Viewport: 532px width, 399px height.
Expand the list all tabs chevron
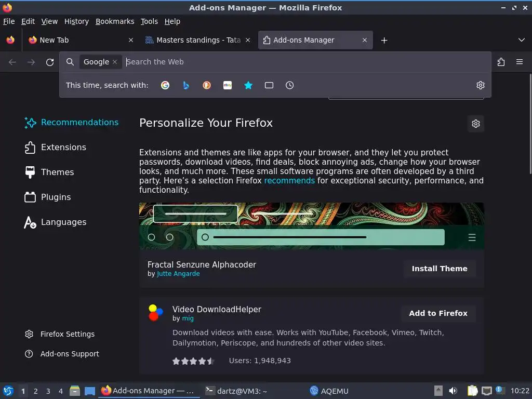[x=522, y=40]
